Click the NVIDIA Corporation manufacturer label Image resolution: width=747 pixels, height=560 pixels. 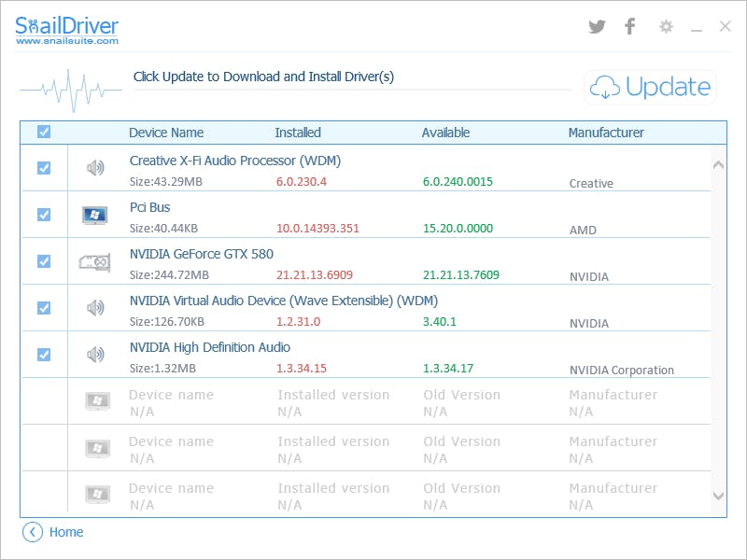(x=622, y=370)
